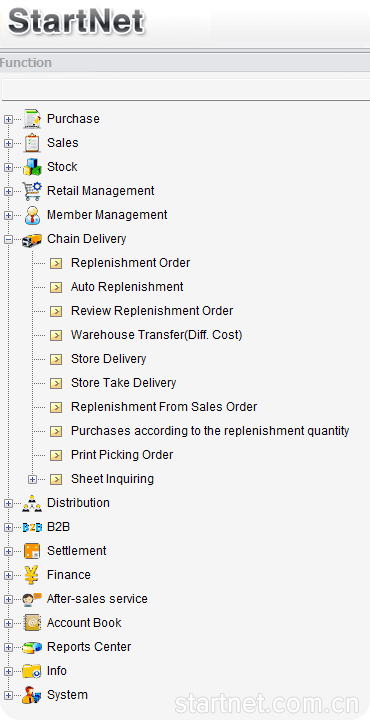Click the Retail Management shopping cart icon
The width and height of the screenshot is (370, 720).
[x=32, y=191]
